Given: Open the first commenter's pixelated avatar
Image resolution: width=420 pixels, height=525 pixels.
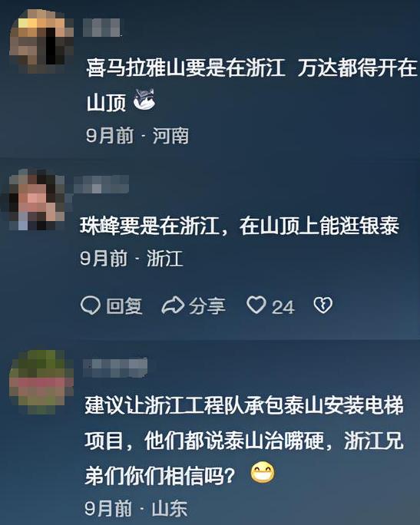Looking at the screenshot, I should [41, 41].
